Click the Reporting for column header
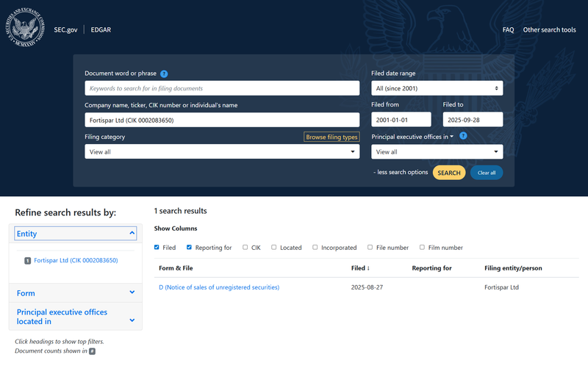This screenshot has height=366, width=588. click(431, 268)
